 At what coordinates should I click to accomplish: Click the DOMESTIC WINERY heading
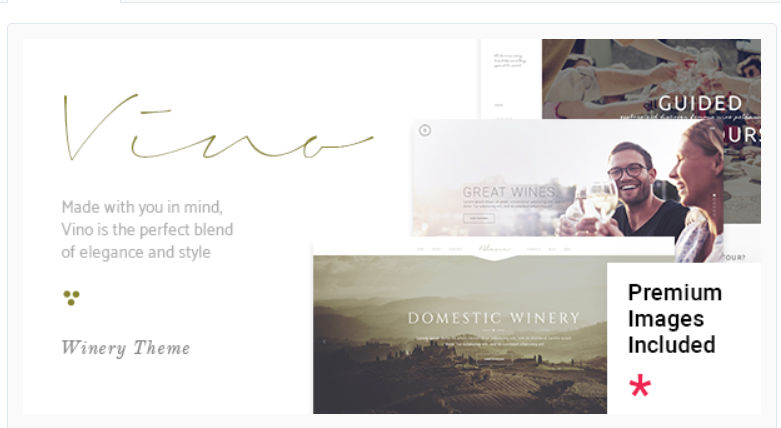tap(494, 318)
